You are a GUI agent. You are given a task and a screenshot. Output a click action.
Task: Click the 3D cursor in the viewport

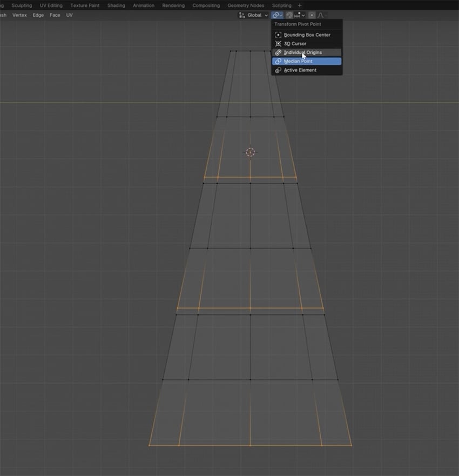click(x=249, y=152)
